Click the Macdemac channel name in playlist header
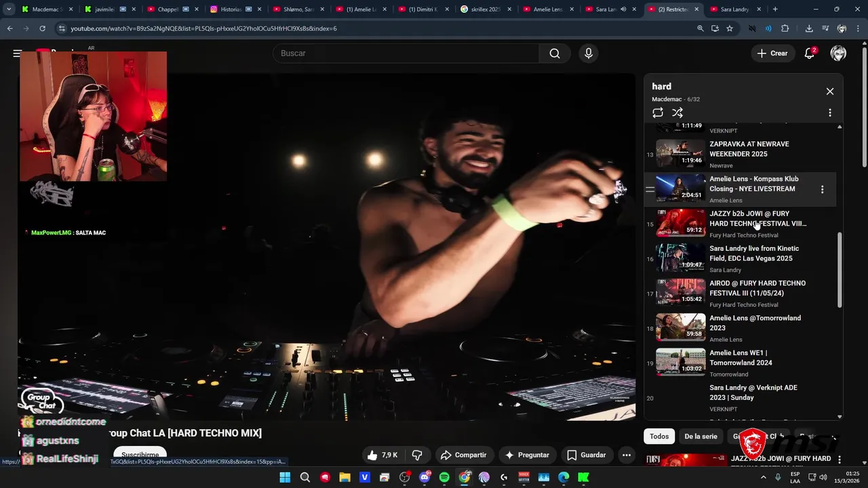 667,100
